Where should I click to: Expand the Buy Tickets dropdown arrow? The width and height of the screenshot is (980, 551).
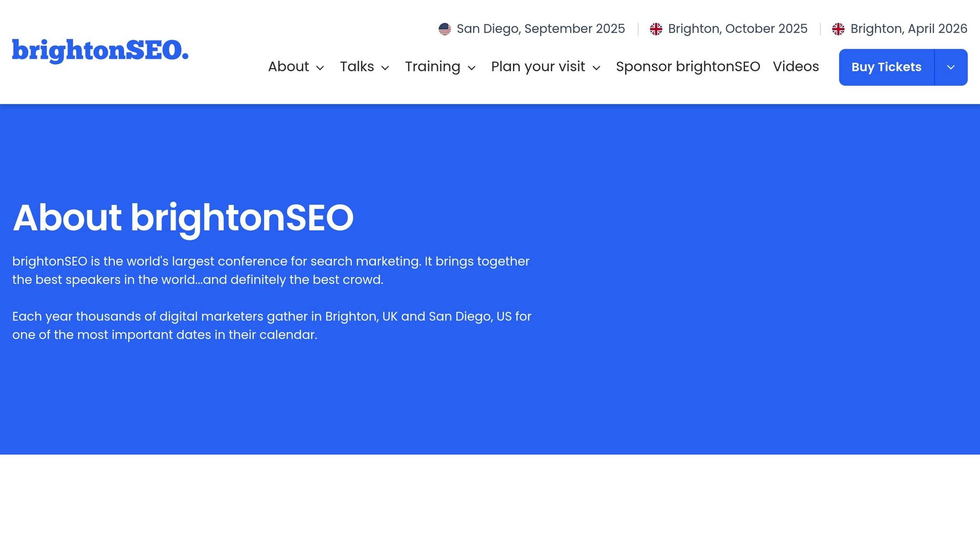[951, 67]
